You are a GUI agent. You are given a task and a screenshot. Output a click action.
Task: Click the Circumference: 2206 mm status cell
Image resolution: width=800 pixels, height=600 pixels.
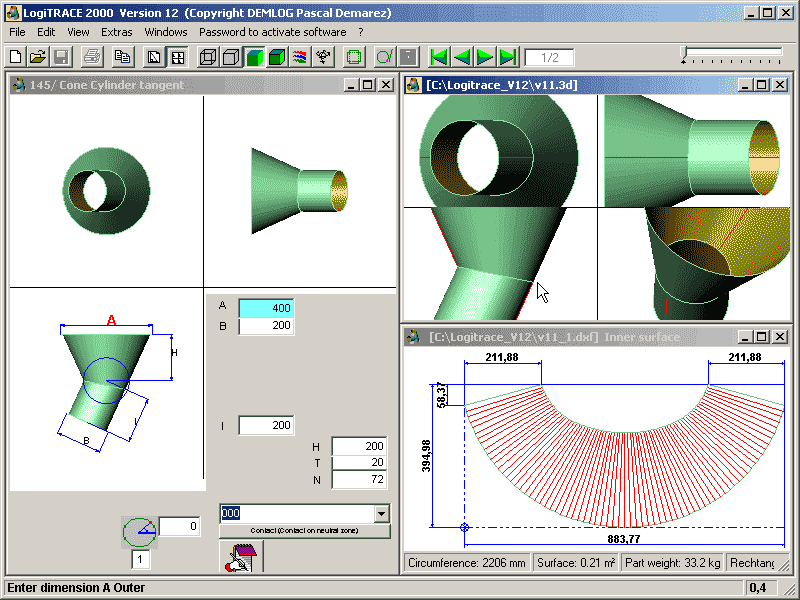point(467,563)
